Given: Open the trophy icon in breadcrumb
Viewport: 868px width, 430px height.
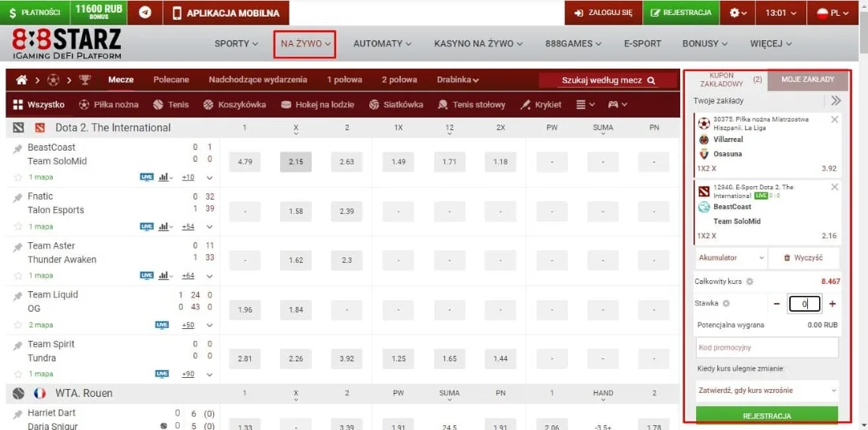Looking at the screenshot, I should tap(85, 80).
